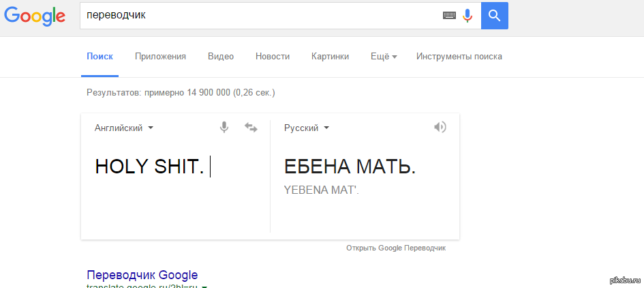Image resolution: width=644 pixels, height=288 pixels.
Task: Listen to the Russian translation audio
Action: click(x=440, y=127)
